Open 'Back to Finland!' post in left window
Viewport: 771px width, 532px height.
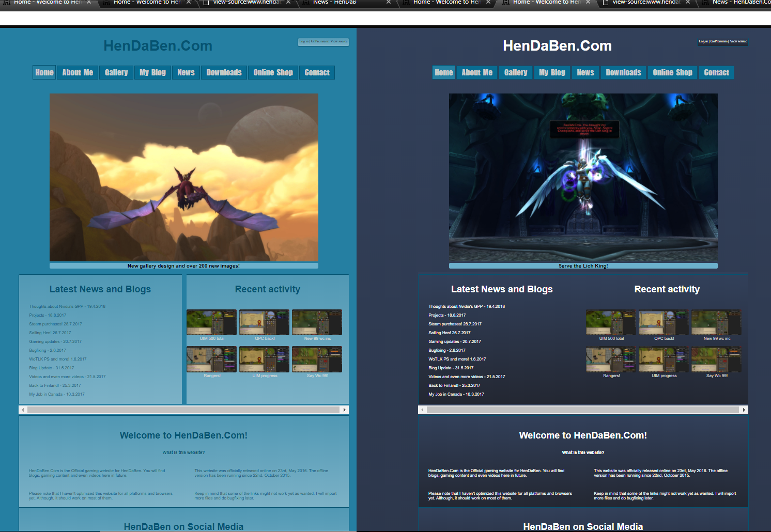pyautogui.click(x=55, y=385)
